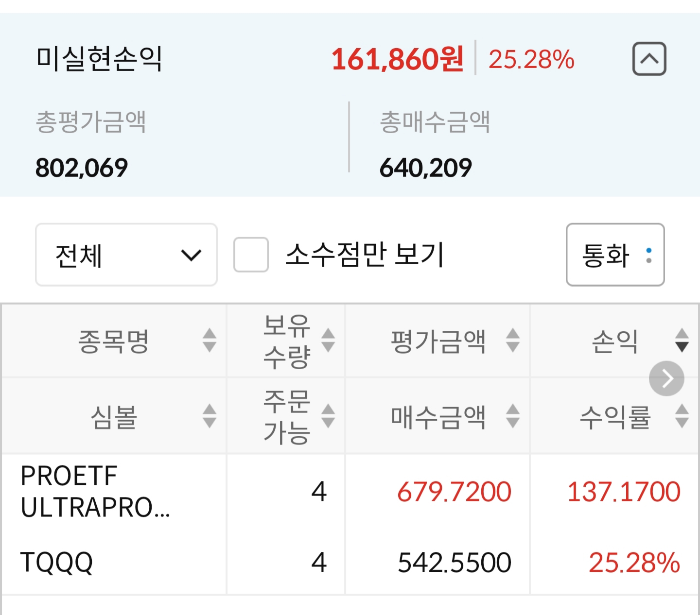Click the 총매수금액 label
Screen dimensions: 700x615
[x=435, y=121]
